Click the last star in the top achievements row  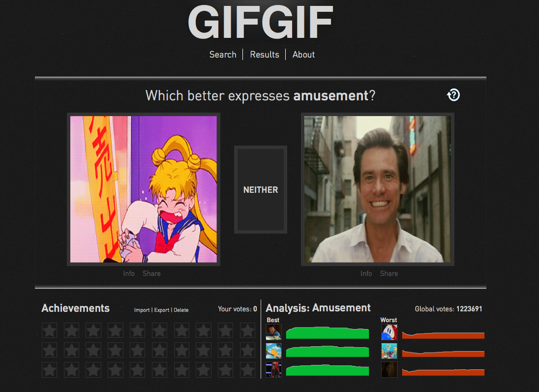pos(247,331)
